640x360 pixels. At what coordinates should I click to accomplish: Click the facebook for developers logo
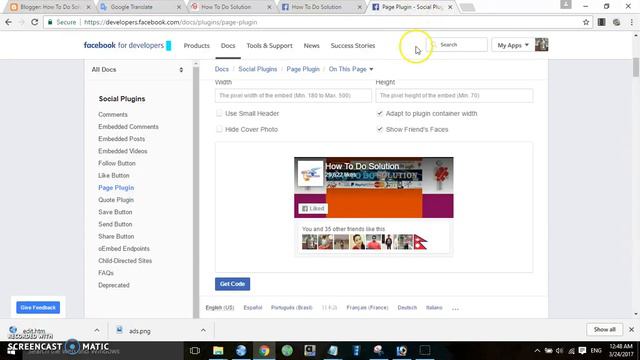pos(127,45)
